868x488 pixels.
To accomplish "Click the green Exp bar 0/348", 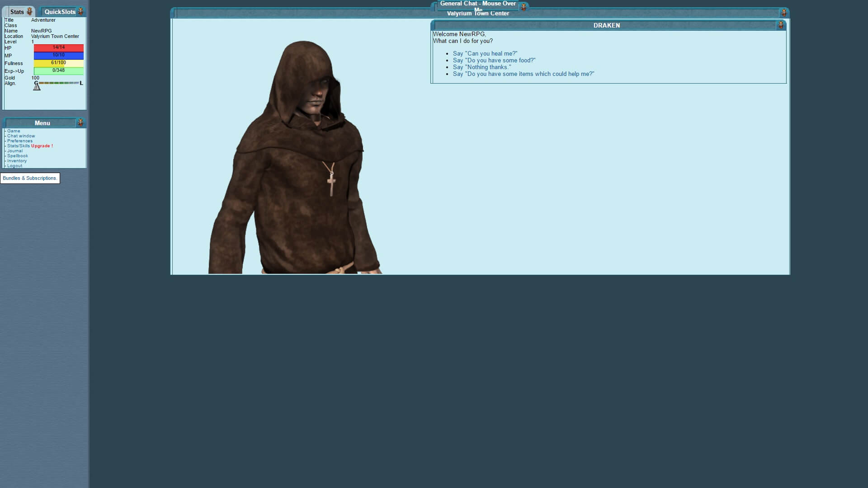I will (59, 71).
